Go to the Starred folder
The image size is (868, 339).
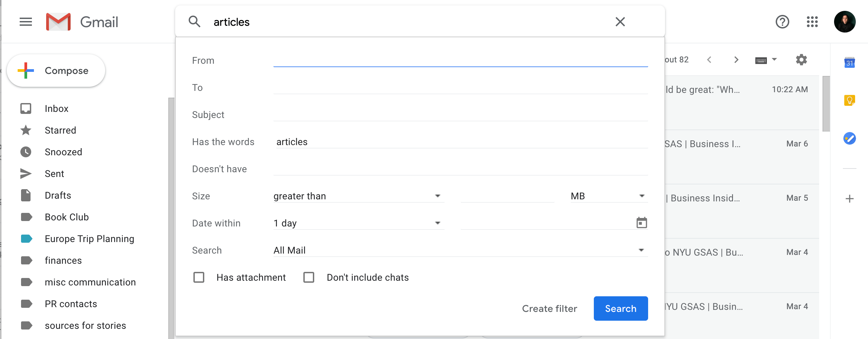pyautogui.click(x=60, y=130)
